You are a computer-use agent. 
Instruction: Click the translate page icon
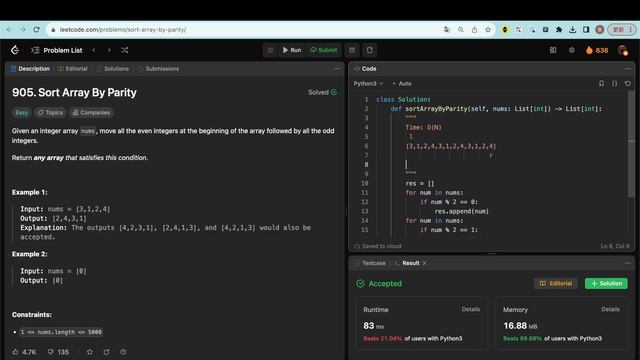pos(447,29)
